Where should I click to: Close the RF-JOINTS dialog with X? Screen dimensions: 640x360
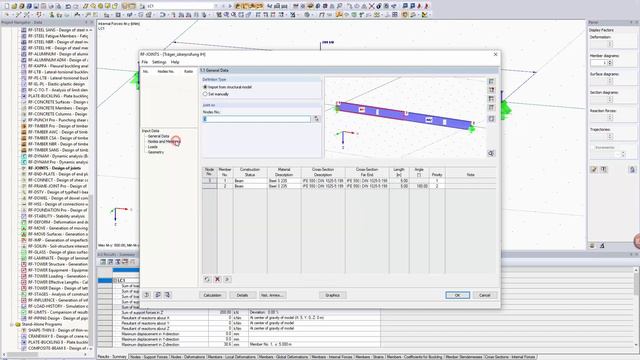click(x=495, y=54)
